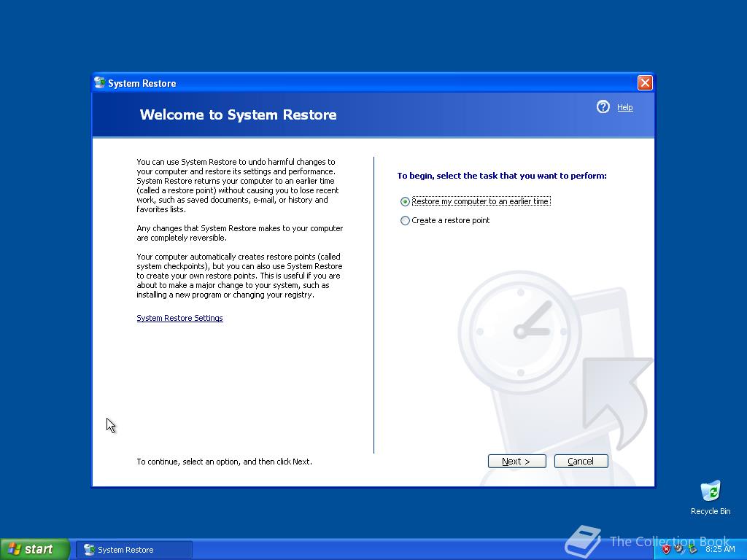Click the speaker device tray icon
Viewport: 747px width, 560px height.
[x=679, y=550]
